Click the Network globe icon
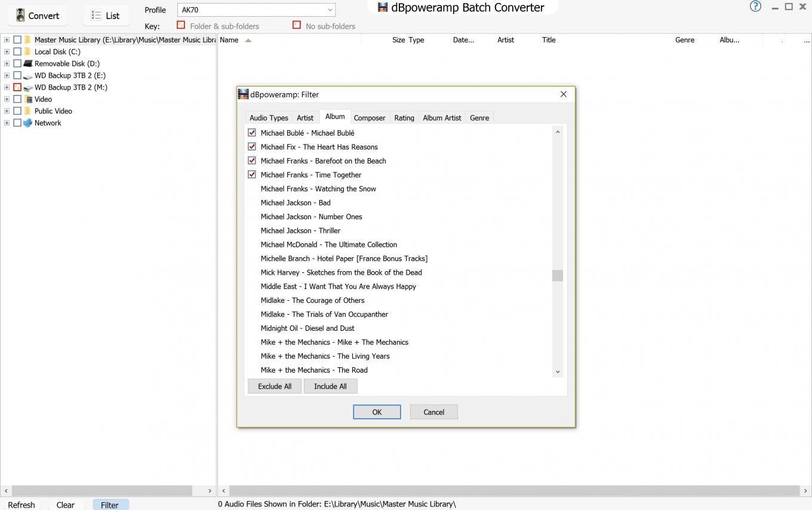The height and width of the screenshot is (510, 812). 27,123
